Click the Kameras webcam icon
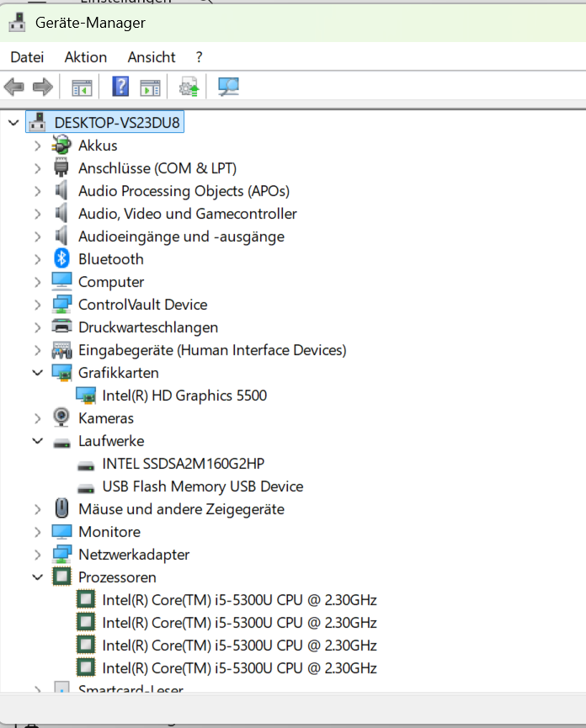This screenshot has height=728, width=586. [61, 417]
